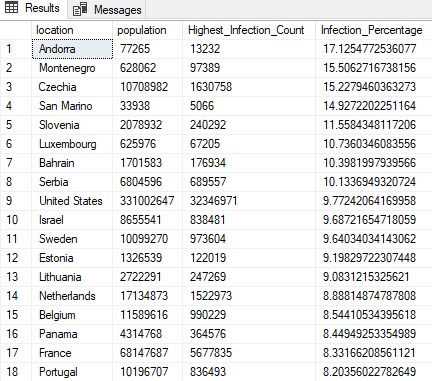Viewport: 432px width, 381px height.
Task: Click the United States location cell
Action: (72, 201)
